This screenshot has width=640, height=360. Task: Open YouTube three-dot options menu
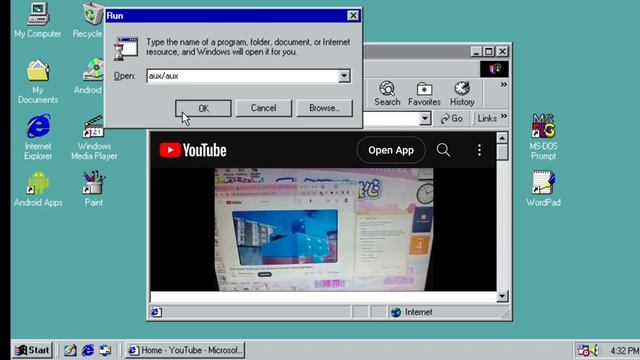(x=479, y=150)
